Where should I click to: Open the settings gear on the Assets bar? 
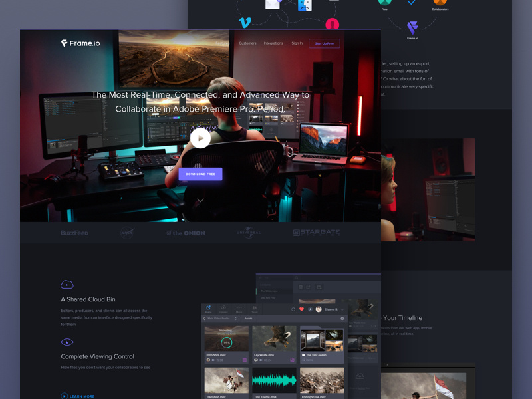[x=342, y=317]
